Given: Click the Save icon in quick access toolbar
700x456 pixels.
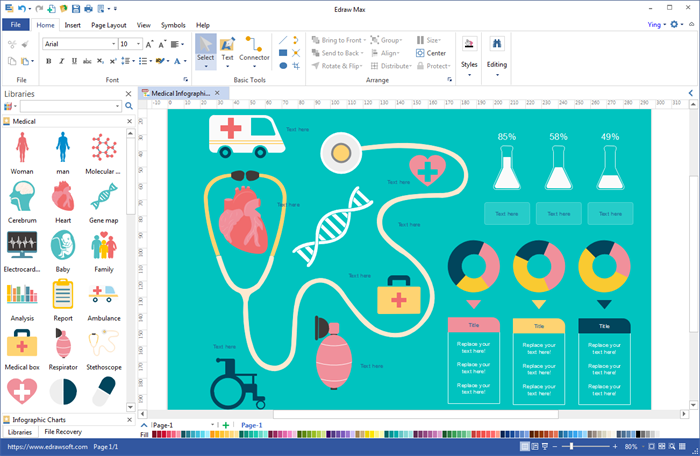Looking at the screenshot, I should [76, 9].
